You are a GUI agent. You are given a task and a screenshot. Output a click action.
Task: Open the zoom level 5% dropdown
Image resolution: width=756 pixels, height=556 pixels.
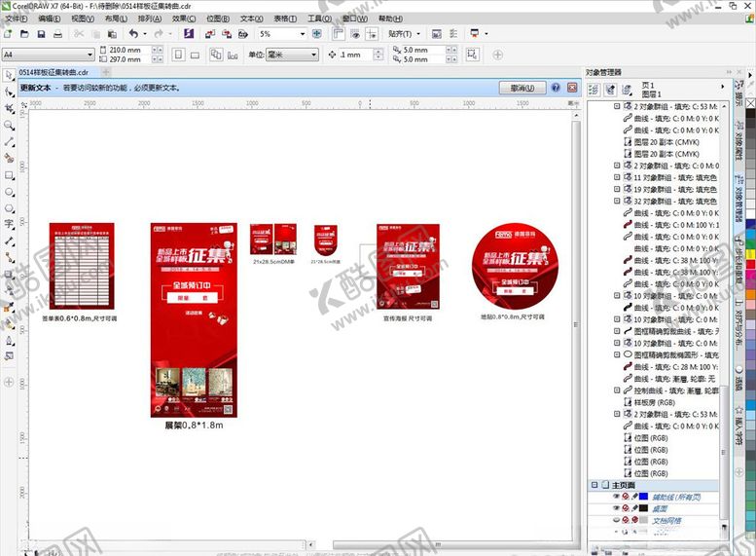302,34
